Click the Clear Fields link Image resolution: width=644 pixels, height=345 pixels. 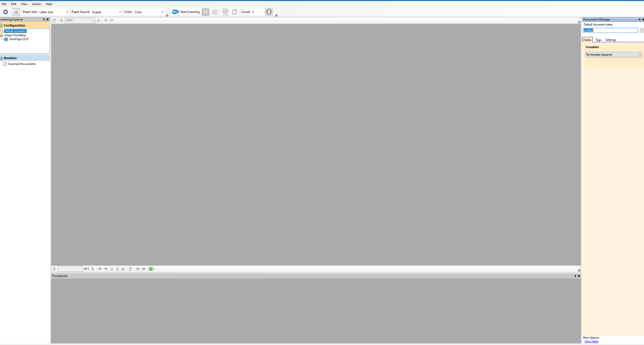(591, 341)
